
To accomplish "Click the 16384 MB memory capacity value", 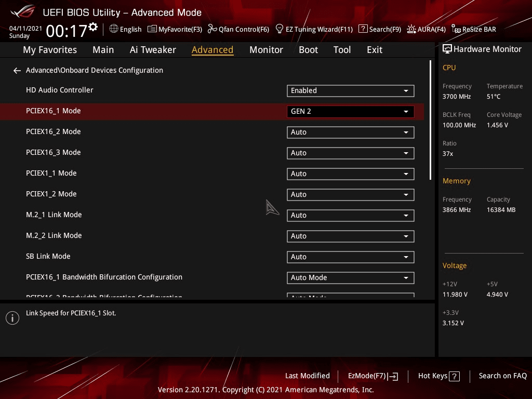I will tap(501, 210).
